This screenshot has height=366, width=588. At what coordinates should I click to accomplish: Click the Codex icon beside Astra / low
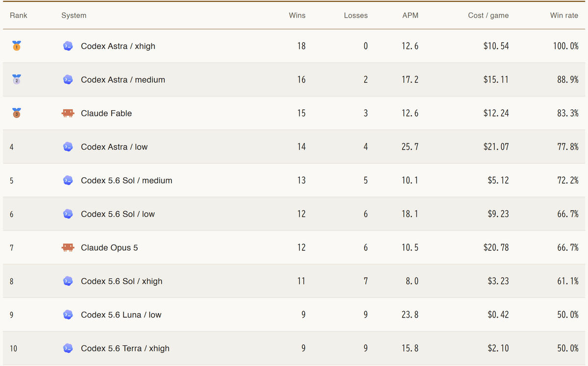click(x=68, y=146)
